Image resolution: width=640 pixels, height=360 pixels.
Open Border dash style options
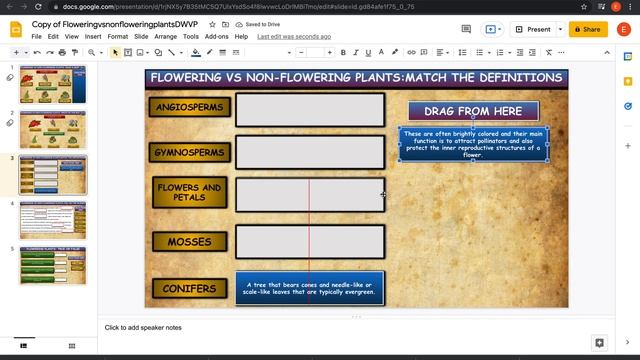pyautogui.click(x=236, y=53)
